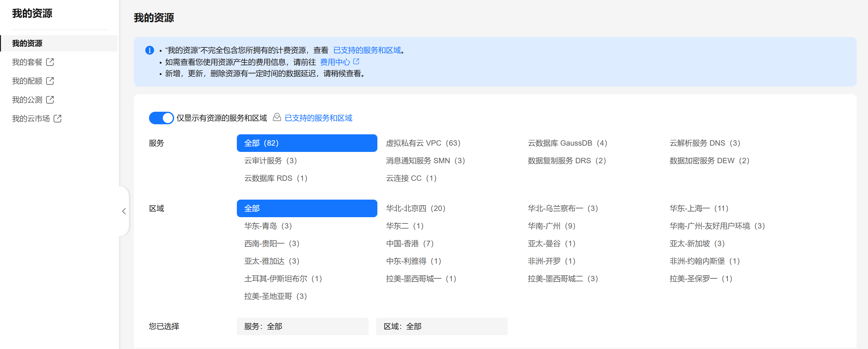Click the icon before 已支持的服务和区域 link
Viewport: 868px width, 349px height.
[x=277, y=117]
